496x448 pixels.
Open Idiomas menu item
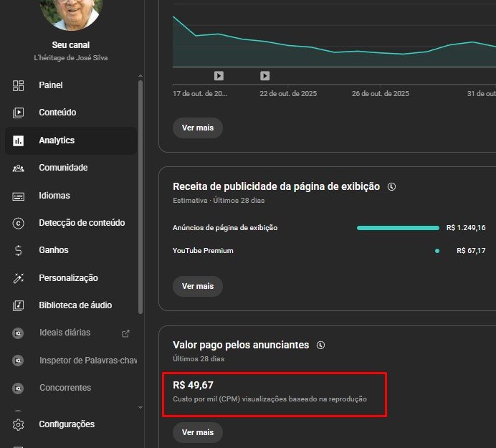[71, 196]
